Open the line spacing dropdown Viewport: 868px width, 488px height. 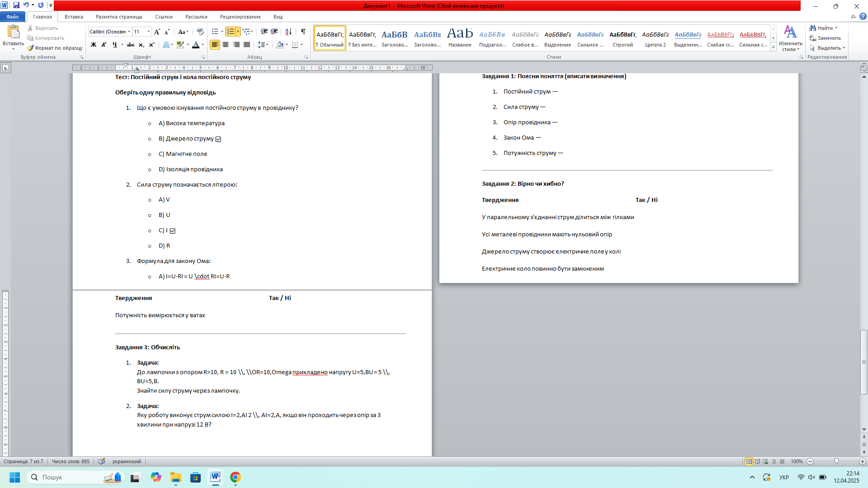coord(263,45)
